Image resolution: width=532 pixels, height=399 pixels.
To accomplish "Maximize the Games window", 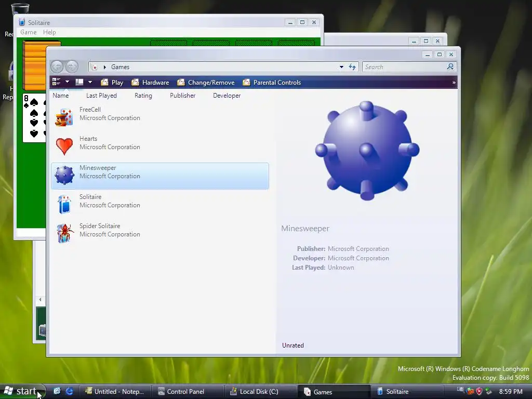I will pos(440,54).
